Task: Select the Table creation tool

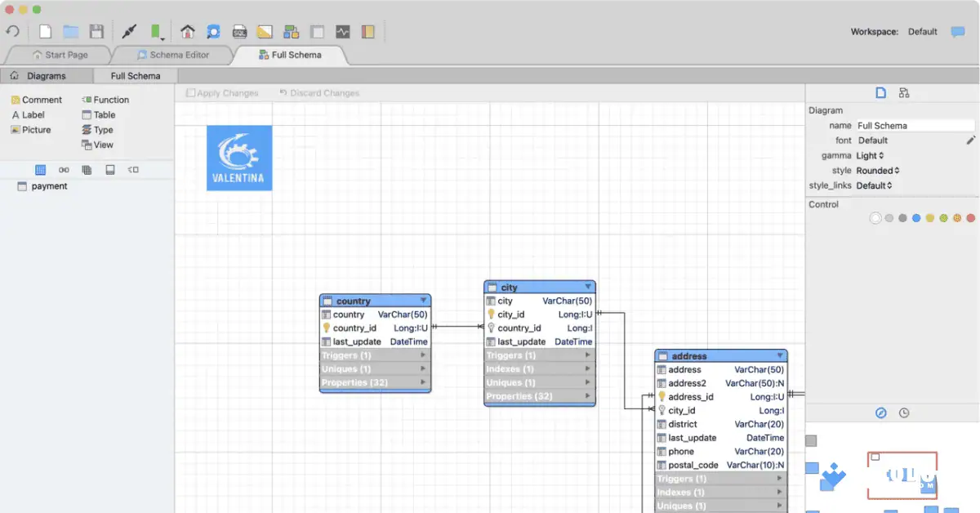Action: (100, 114)
